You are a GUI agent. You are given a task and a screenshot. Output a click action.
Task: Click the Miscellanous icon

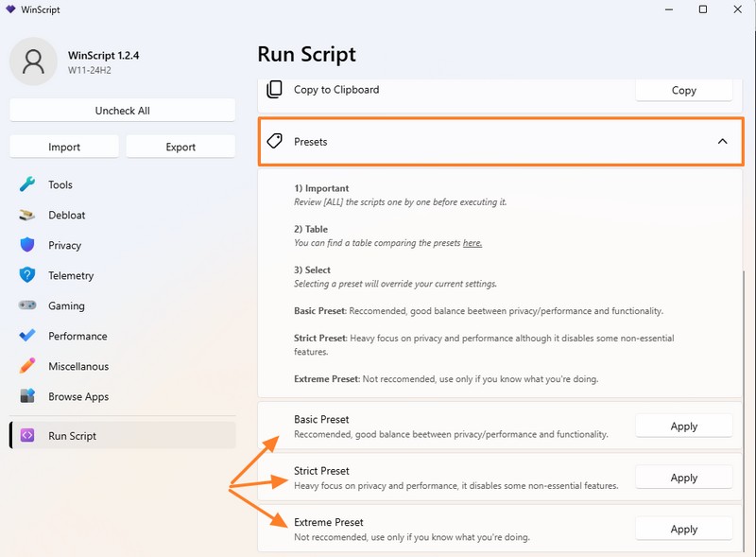(27, 366)
